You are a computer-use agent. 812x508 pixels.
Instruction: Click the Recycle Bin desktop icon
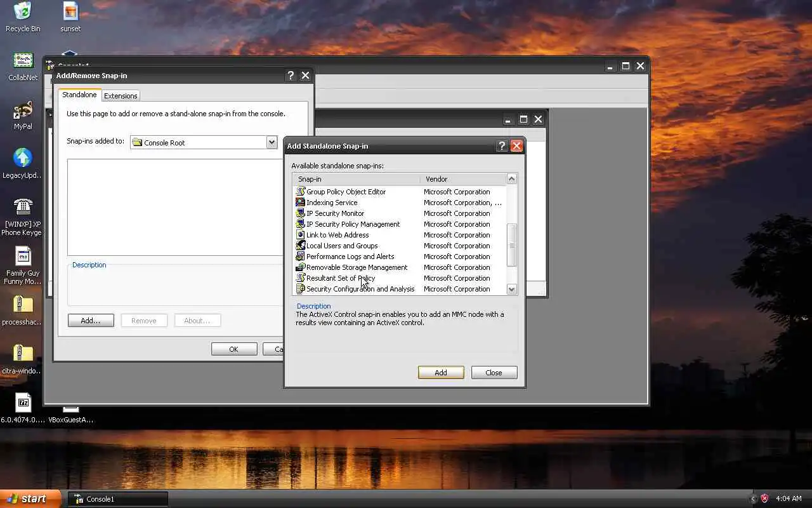tap(23, 11)
